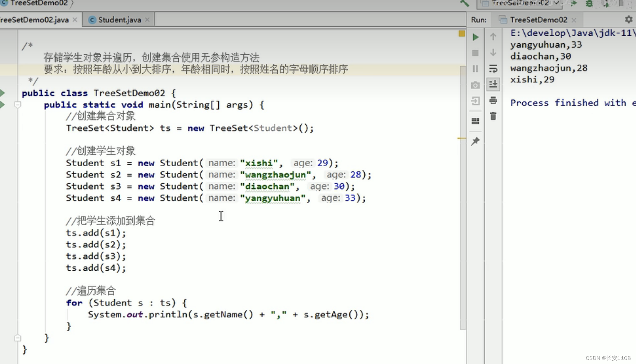The width and height of the screenshot is (636, 364).
Task: Click console output line xishi,29
Action: pos(532,79)
